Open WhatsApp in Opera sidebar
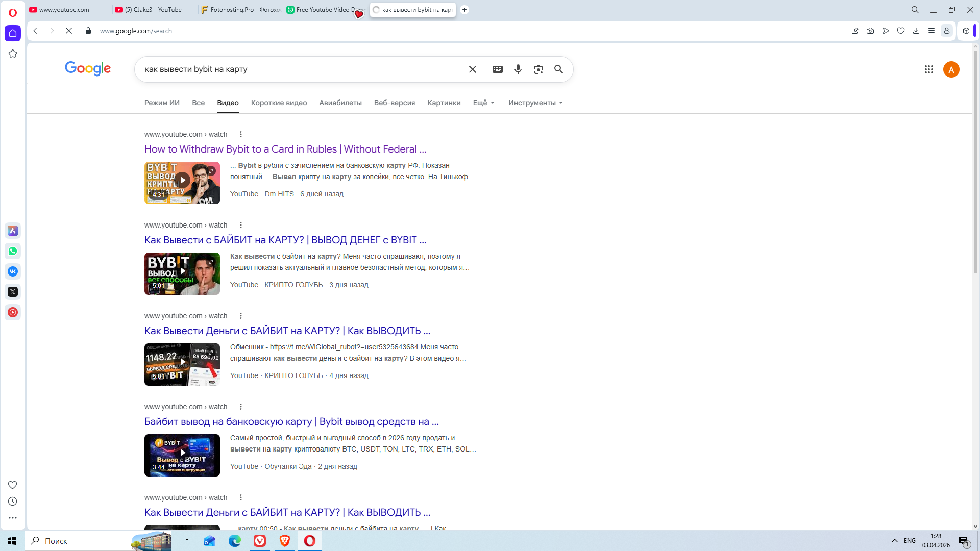This screenshot has height=551, width=980. (13, 251)
